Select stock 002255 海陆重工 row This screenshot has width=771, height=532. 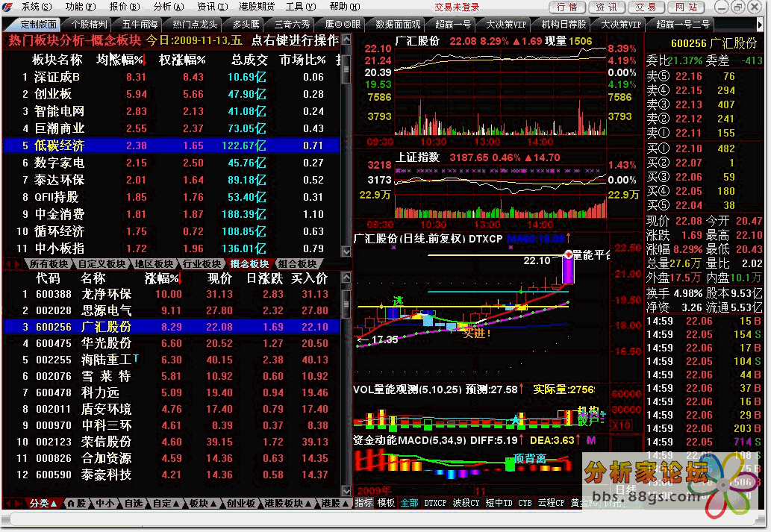171,360
